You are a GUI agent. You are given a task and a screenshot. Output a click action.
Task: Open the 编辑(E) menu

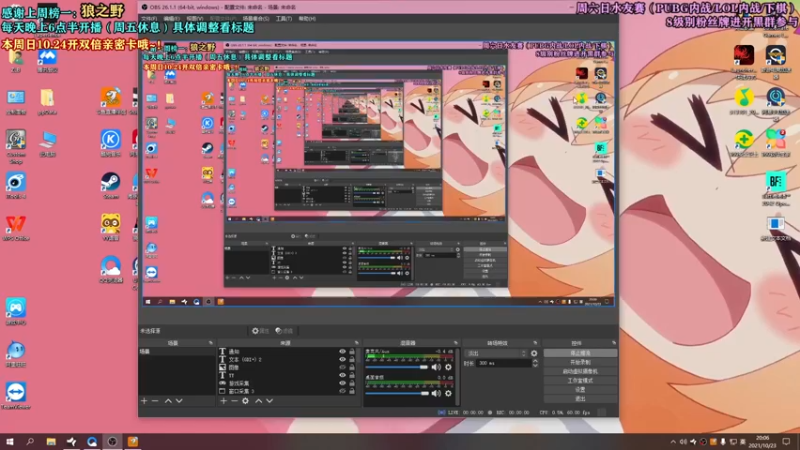171,19
